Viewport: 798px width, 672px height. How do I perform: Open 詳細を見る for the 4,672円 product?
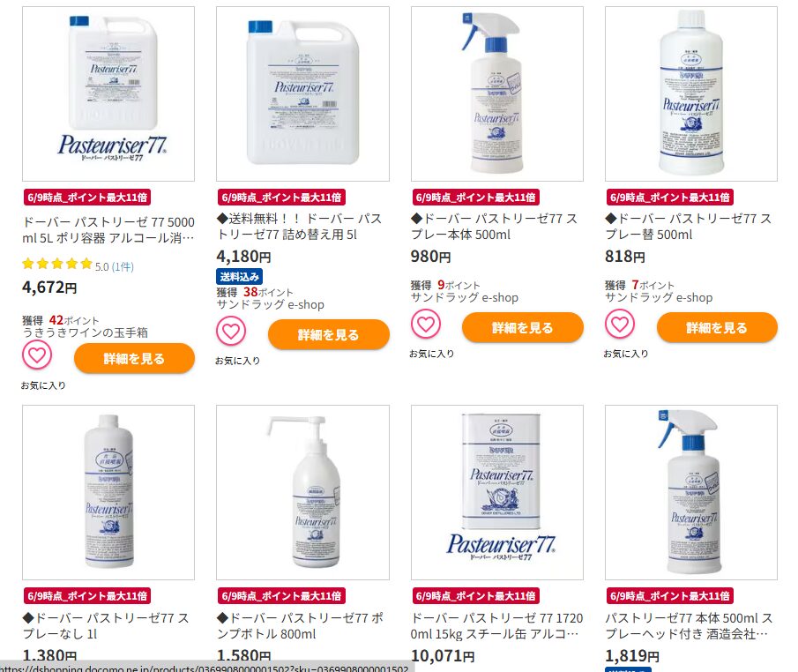134,358
